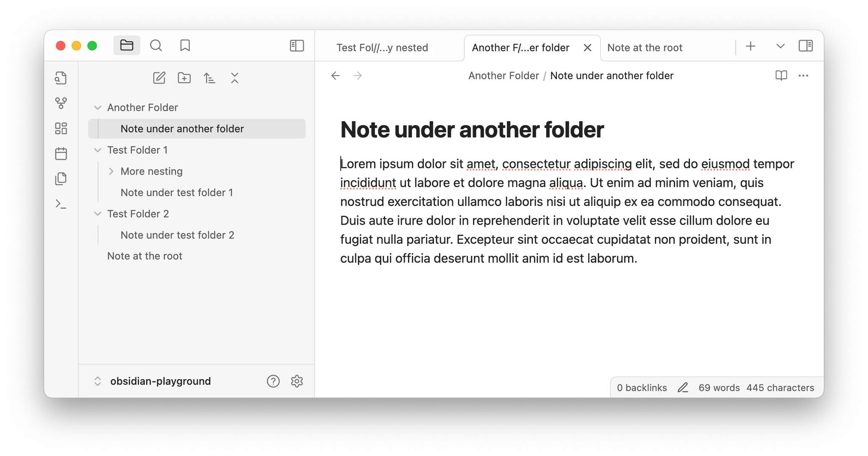Create a new folder in file explorer

coord(184,78)
